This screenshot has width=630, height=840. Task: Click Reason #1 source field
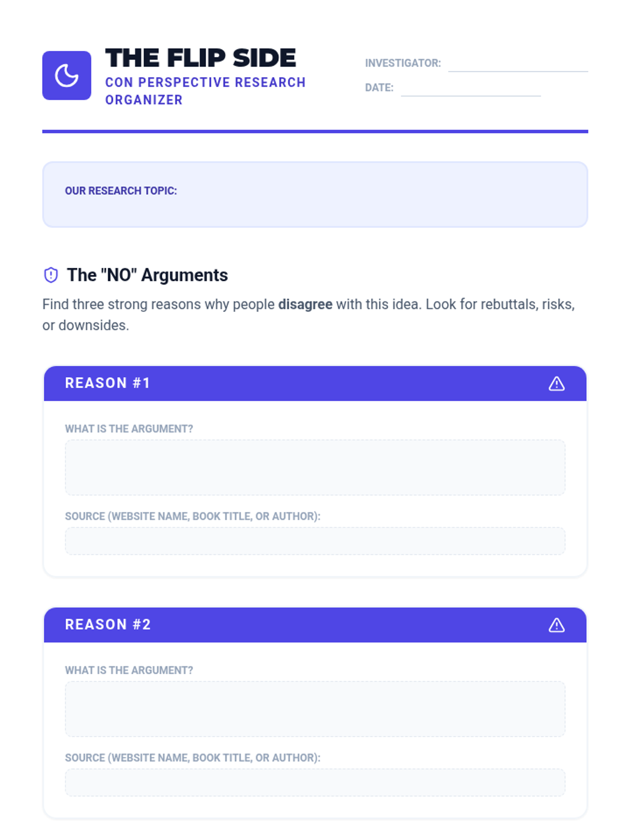[315, 541]
